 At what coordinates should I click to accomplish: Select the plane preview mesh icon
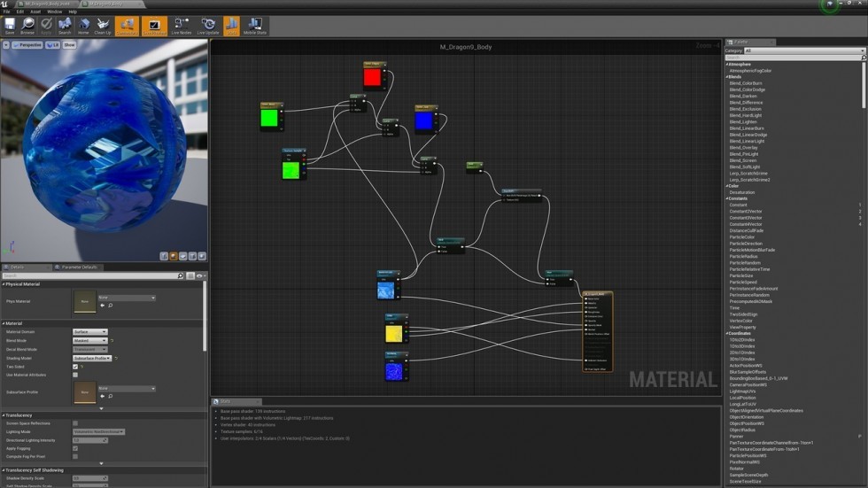click(182, 256)
